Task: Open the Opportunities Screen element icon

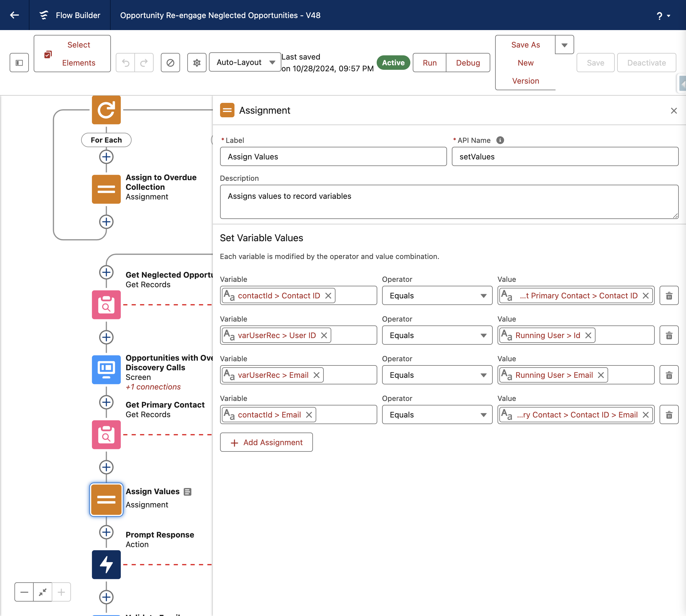Action: coord(106,370)
